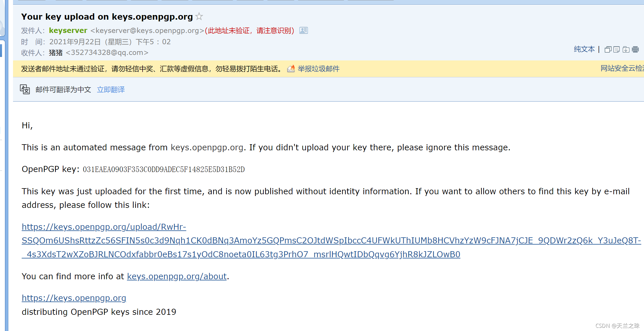Click 举报垃圾邮件 report spam link
Image resolution: width=644 pixels, height=331 pixels.
tap(318, 69)
